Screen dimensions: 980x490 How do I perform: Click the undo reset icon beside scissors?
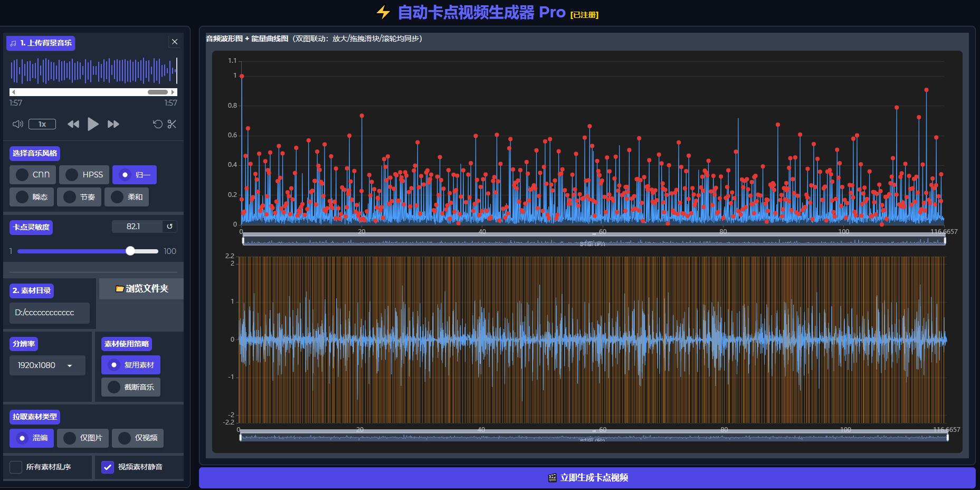tap(157, 124)
